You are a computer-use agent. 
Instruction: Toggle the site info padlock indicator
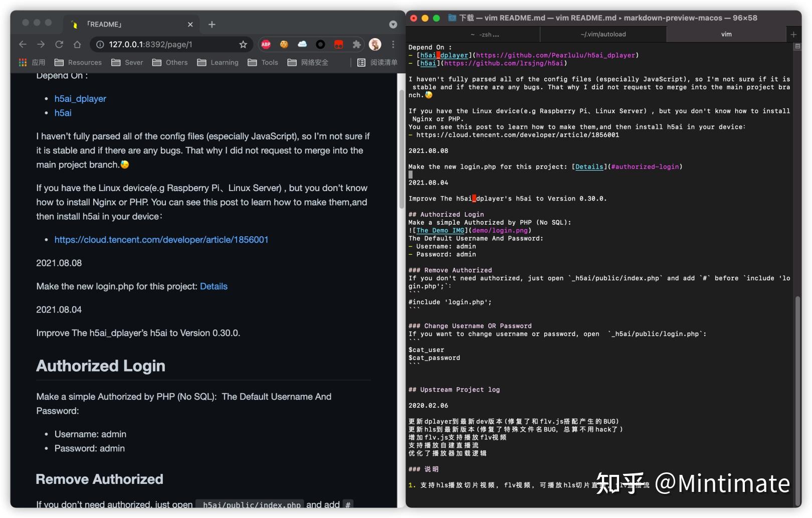tap(100, 44)
